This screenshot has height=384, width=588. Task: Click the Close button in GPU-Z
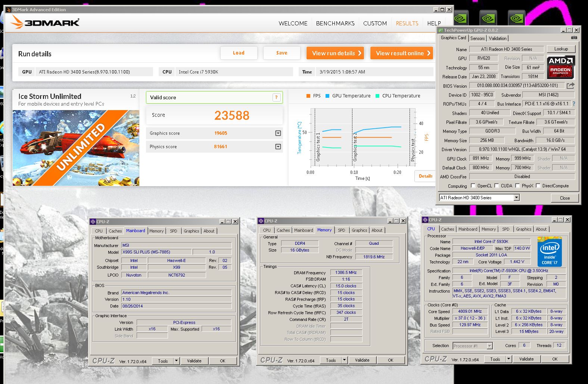coord(565,198)
